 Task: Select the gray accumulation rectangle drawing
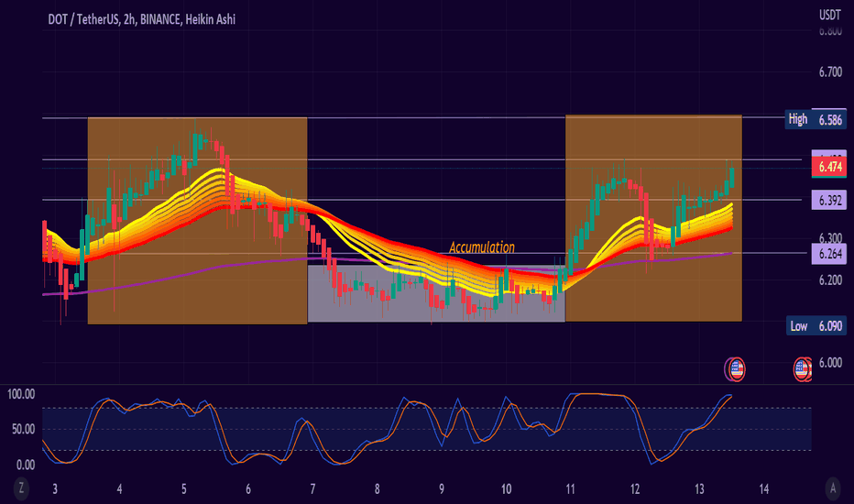[436, 293]
